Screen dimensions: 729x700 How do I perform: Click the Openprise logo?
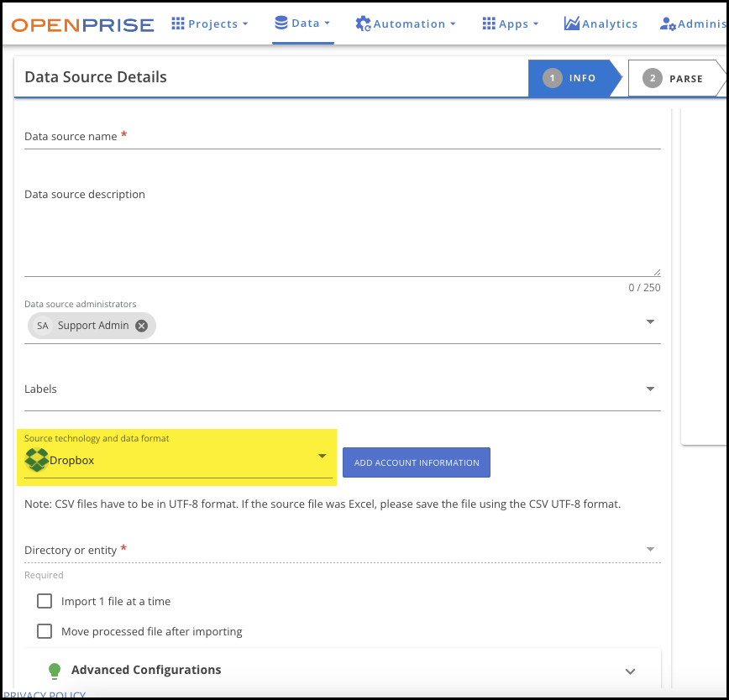click(82, 24)
